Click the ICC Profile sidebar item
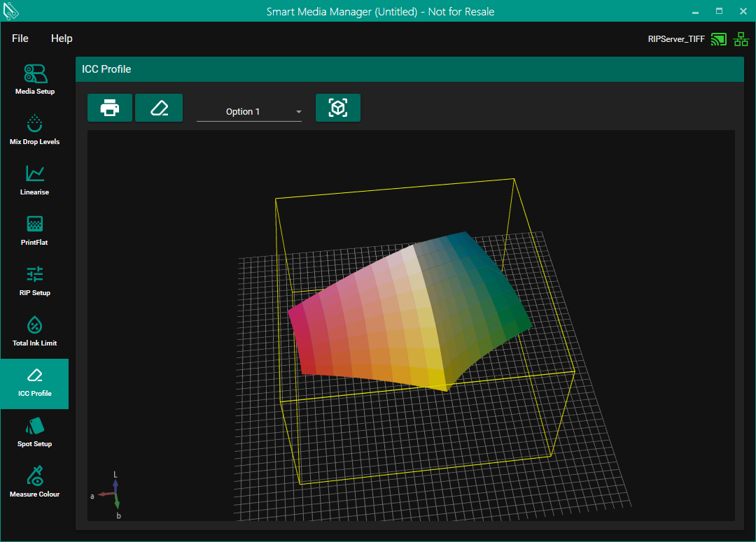 click(35, 383)
